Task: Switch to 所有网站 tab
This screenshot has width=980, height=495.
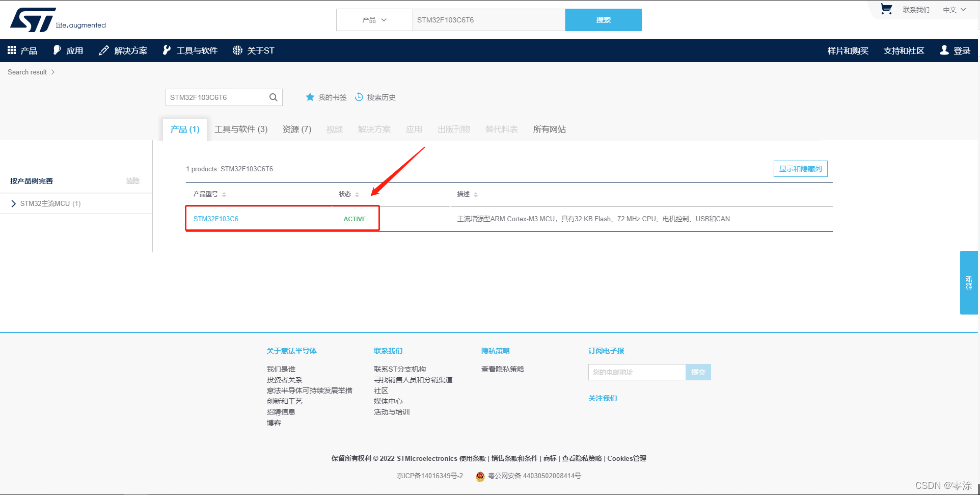Action: click(x=550, y=129)
